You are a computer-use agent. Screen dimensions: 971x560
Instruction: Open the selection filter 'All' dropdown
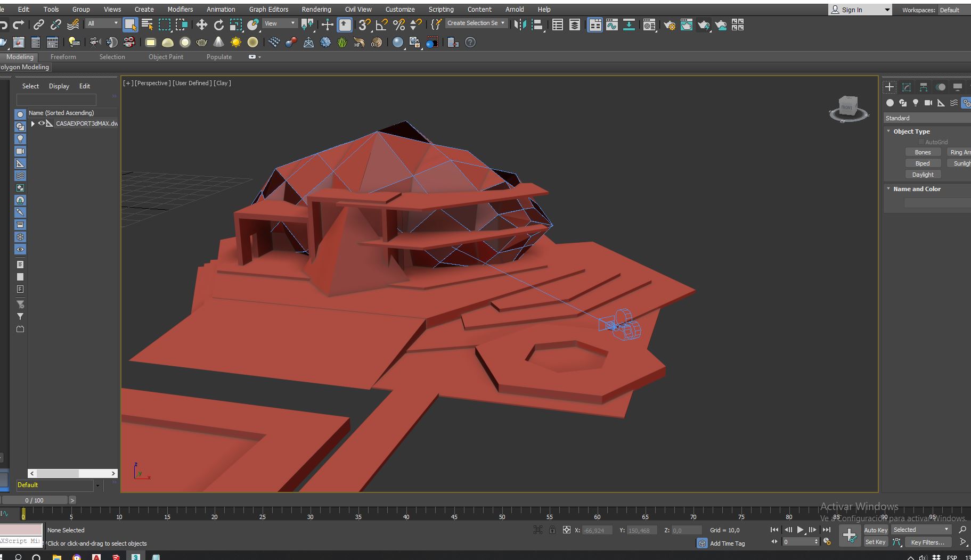103,23
